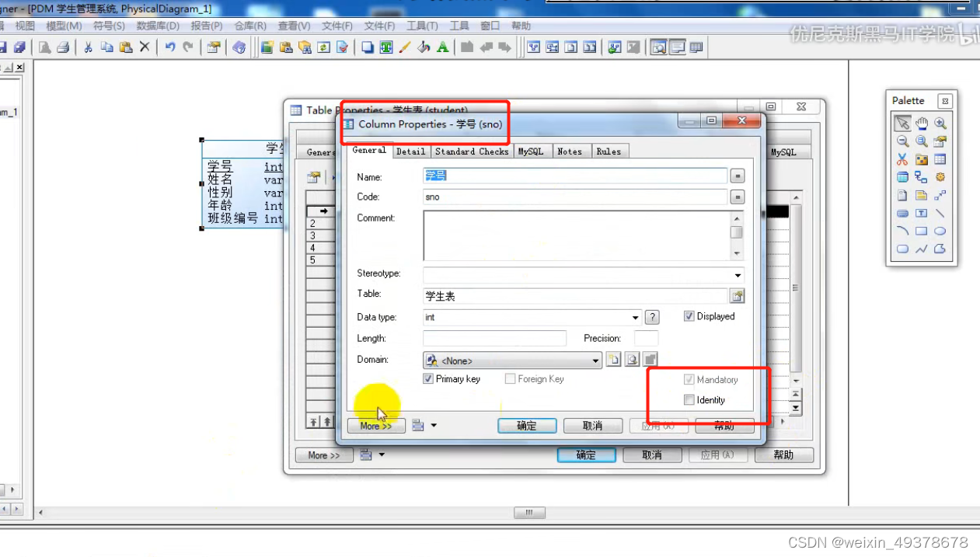Image resolution: width=980 pixels, height=557 pixels.
Task: Open the menu arrow beside Table Properties More button
Action: [x=382, y=455]
